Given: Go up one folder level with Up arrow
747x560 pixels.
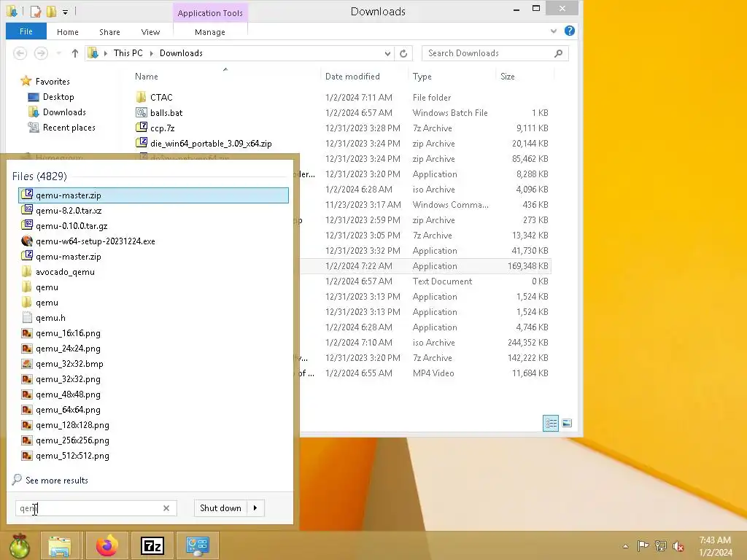Looking at the screenshot, I should coord(75,52).
